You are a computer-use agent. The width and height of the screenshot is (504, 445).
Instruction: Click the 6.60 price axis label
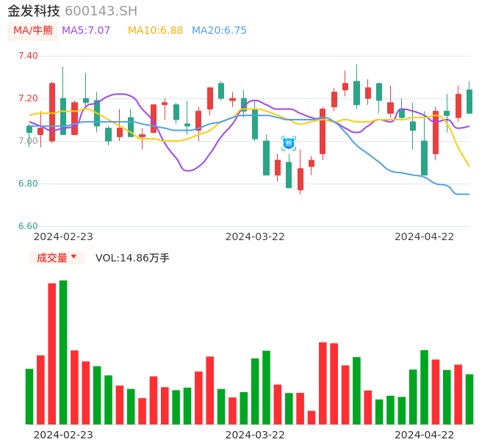[28, 226]
